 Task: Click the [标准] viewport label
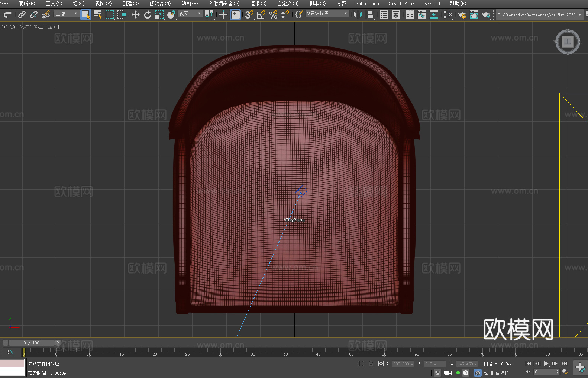pos(26,27)
